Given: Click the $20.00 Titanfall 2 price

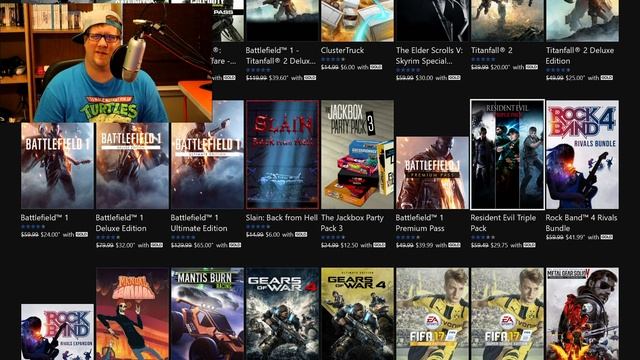Looking at the screenshot, I should click(x=500, y=67).
